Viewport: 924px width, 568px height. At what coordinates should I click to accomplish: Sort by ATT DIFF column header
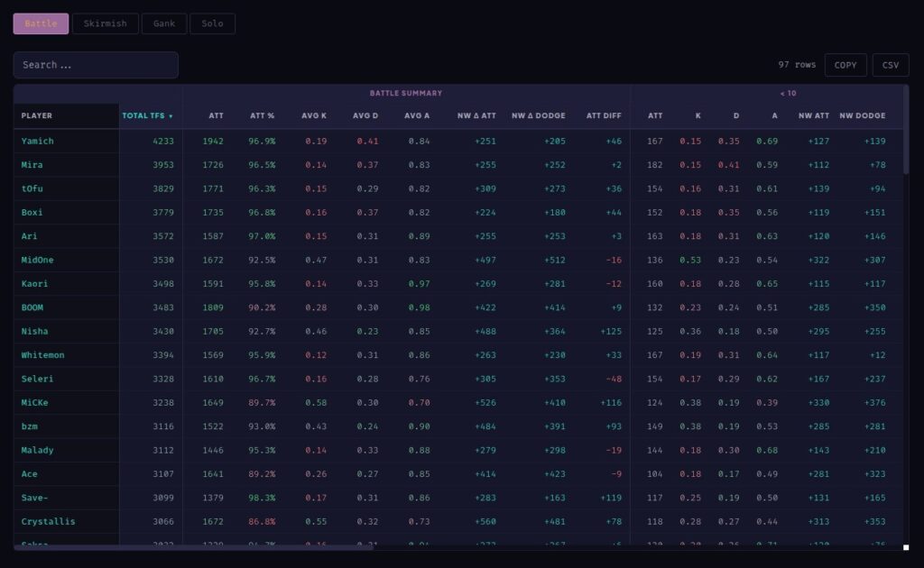(603, 115)
